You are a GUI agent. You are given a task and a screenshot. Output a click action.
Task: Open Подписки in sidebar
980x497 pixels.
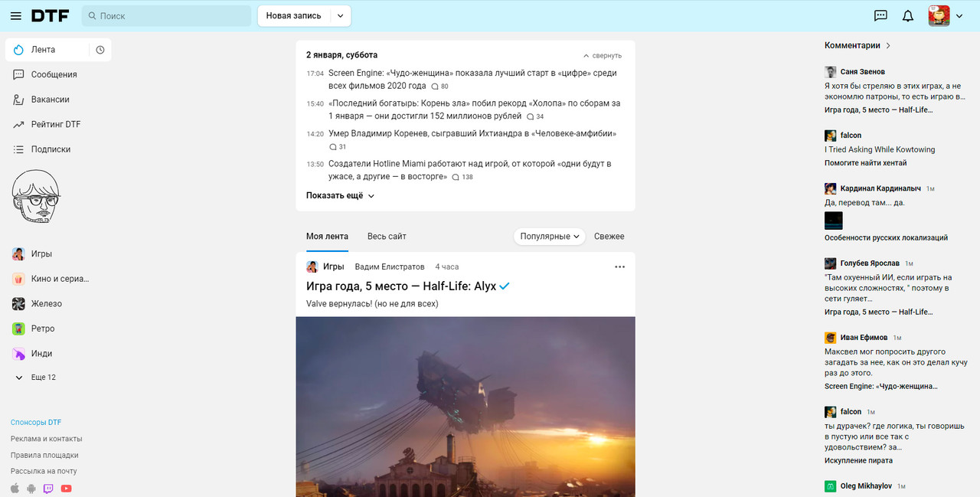[51, 149]
